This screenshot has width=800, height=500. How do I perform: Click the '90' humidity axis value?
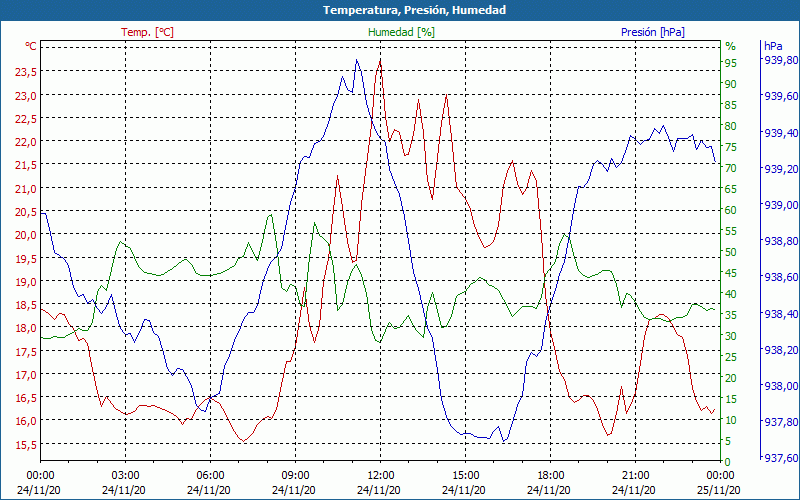[x=731, y=84]
